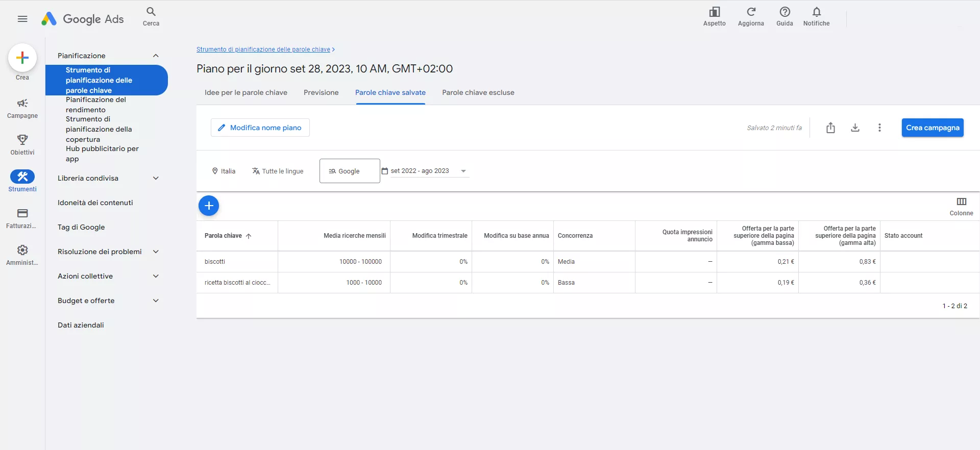This screenshot has width=980, height=450.
Task: Click the Modifica su base annua header
Action: tap(517, 236)
